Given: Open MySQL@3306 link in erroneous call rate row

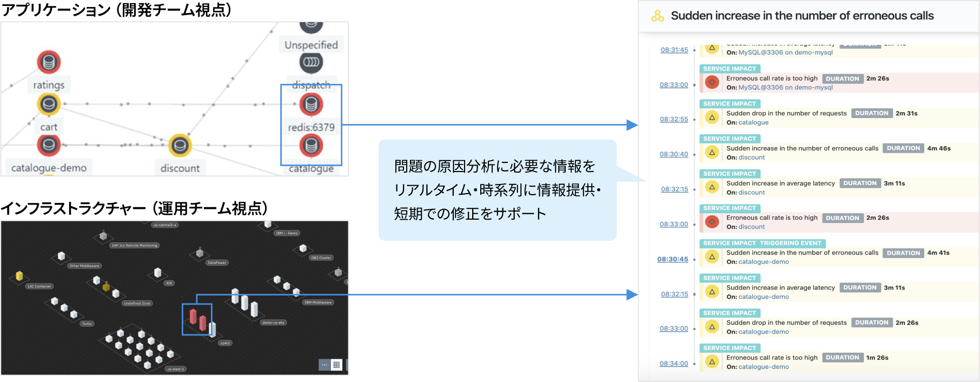Looking at the screenshot, I should [785, 88].
